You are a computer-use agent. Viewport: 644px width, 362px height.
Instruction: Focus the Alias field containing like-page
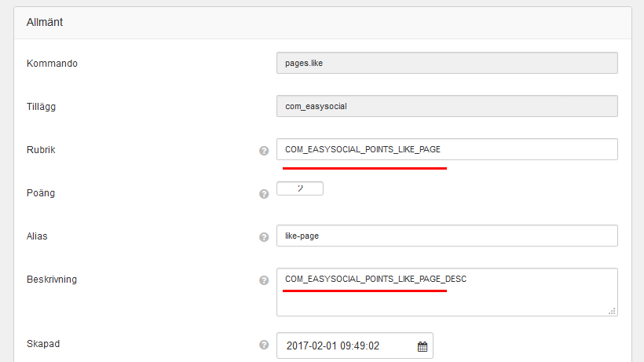(x=447, y=236)
